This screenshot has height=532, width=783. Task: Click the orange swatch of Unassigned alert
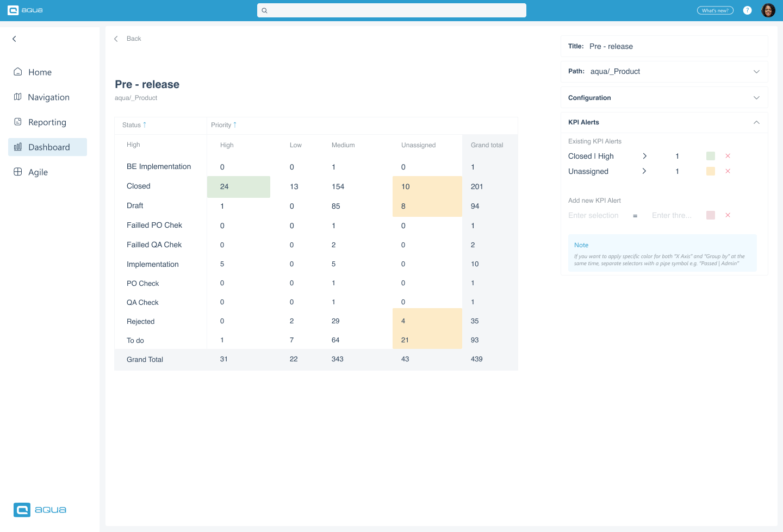click(x=710, y=171)
